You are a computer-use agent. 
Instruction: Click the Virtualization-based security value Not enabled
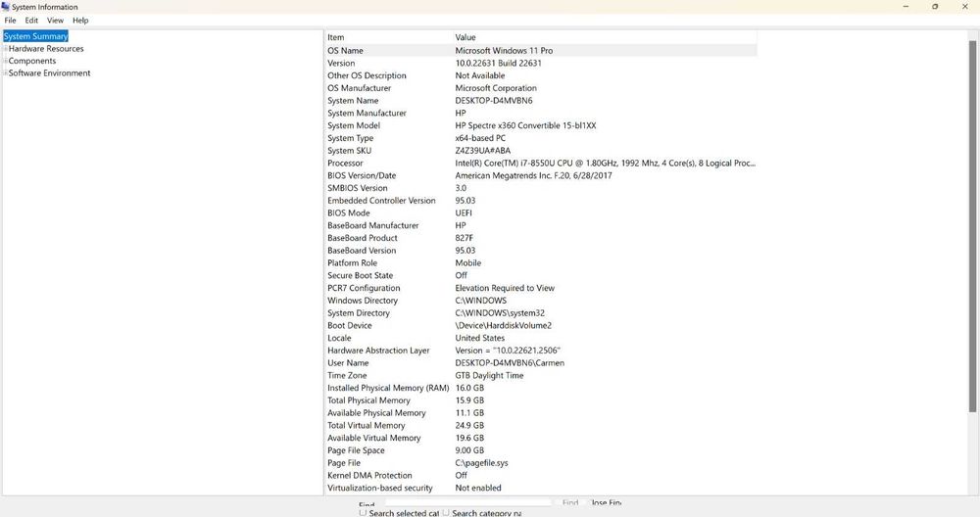pos(478,488)
